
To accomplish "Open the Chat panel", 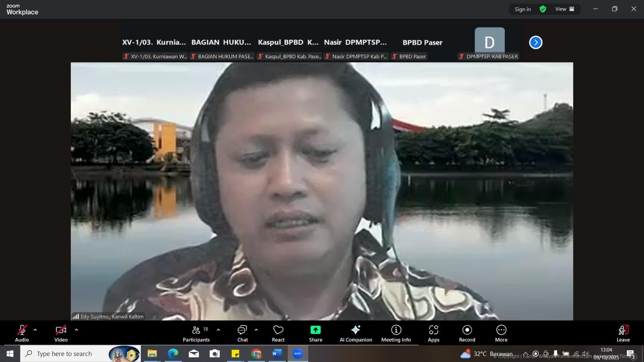I will click(x=242, y=333).
